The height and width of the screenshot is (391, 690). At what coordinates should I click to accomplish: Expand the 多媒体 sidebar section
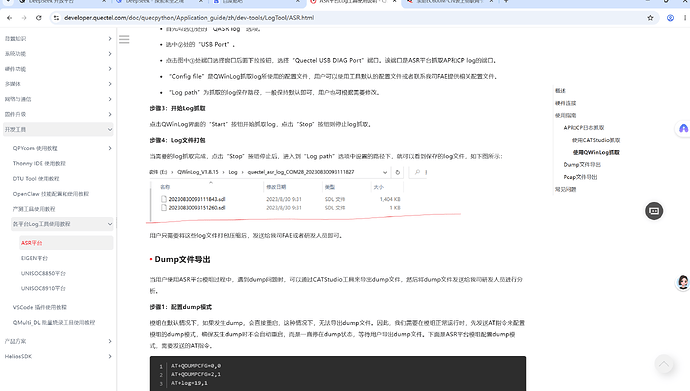tap(58, 84)
